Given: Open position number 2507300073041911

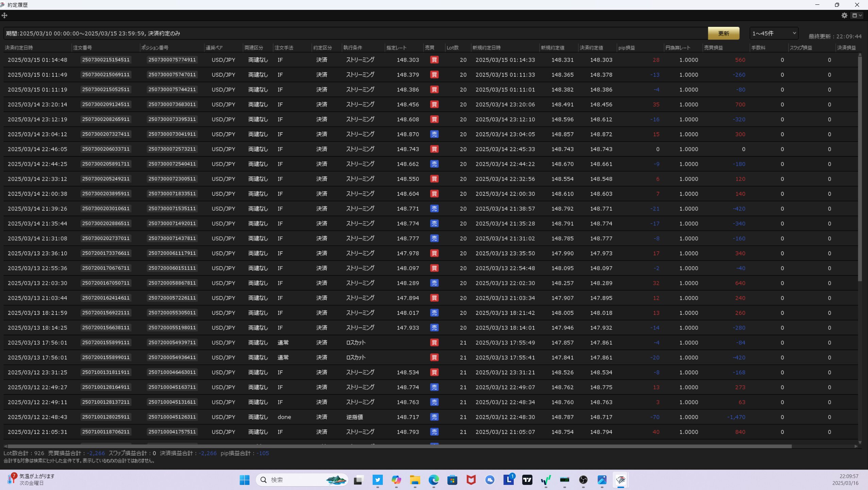Looking at the screenshot, I should click(172, 134).
